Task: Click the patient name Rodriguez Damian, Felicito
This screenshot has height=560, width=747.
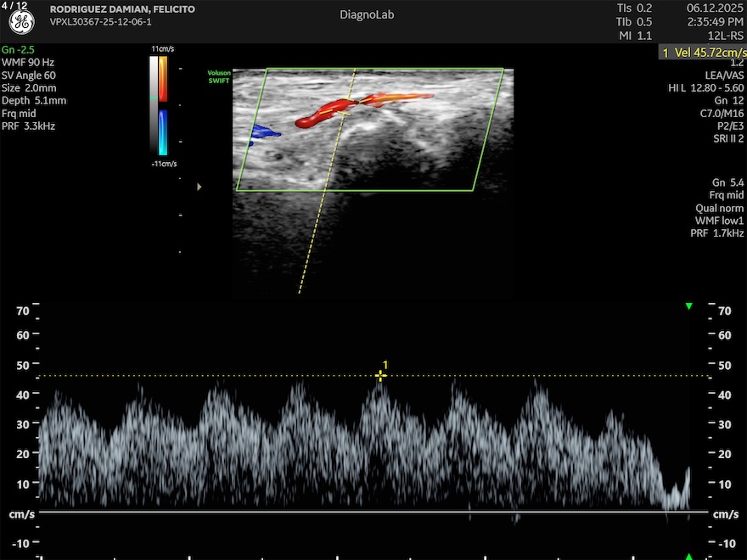Action: coord(122,9)
